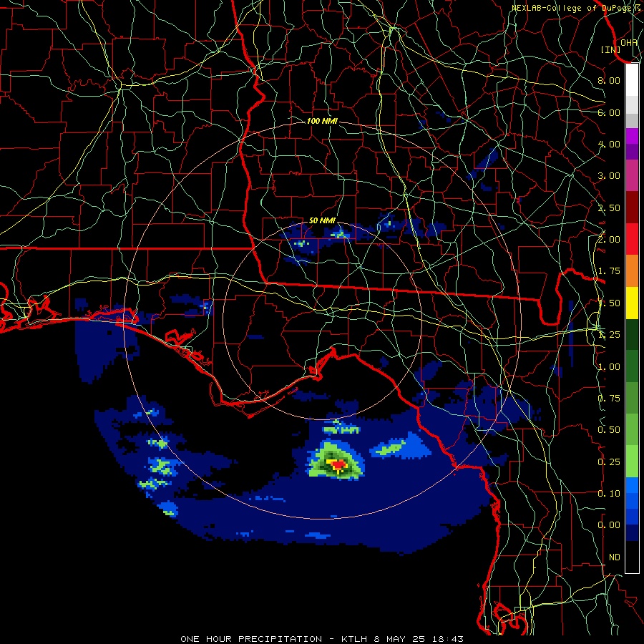Pick the bright magenta legend swatch near 4.00
This screenshot has width=644, height=644.
pos(632,136)
